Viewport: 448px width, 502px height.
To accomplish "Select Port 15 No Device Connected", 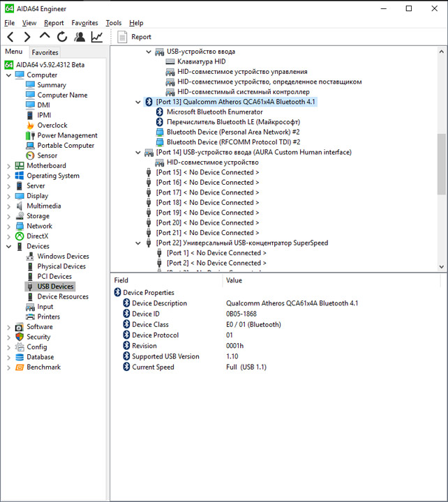I will point(208,173).
